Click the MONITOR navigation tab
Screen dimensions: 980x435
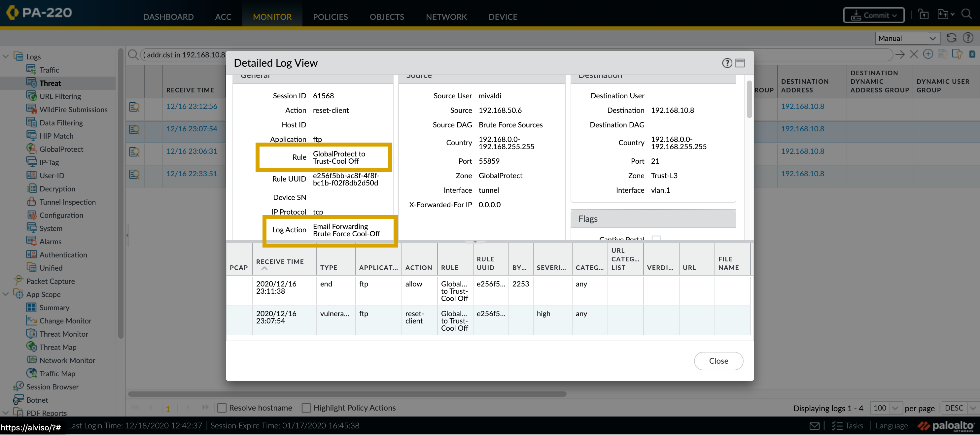(272, 17)
